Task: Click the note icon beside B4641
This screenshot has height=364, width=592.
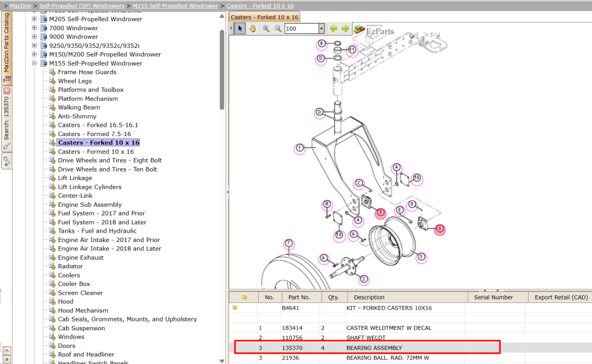Action: tap(235, 308)
